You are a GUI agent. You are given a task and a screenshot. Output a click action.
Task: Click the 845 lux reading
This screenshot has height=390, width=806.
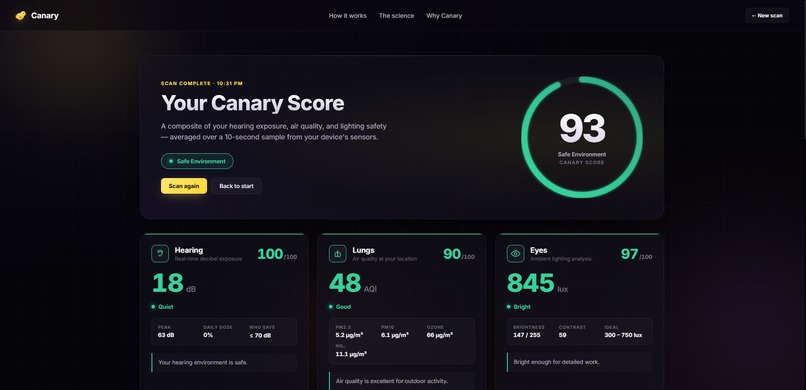click(538, 284)
